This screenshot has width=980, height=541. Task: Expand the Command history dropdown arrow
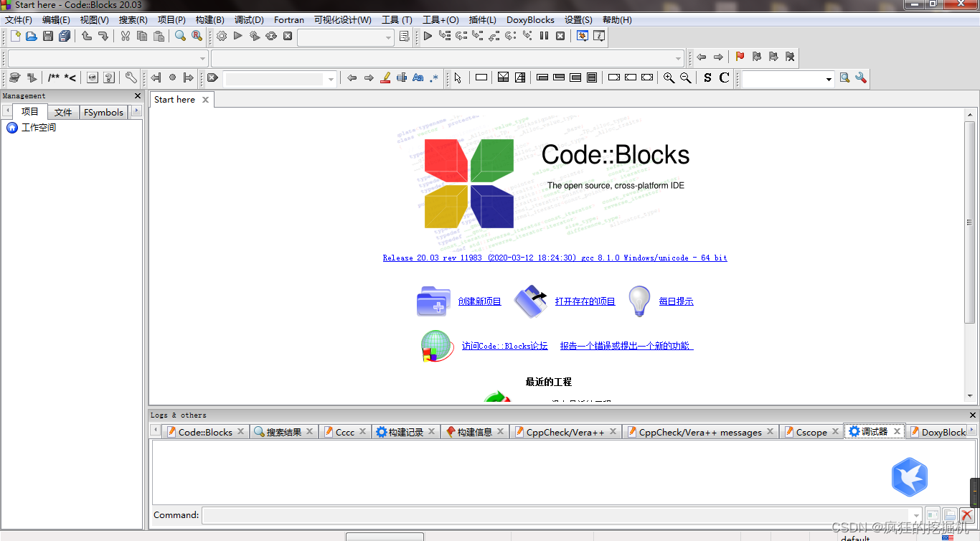pos(915,515)
